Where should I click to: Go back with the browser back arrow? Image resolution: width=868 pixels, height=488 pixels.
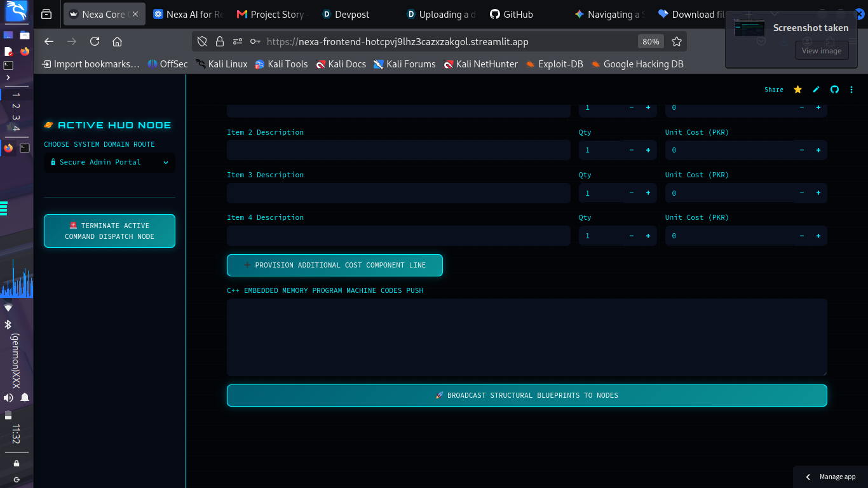coord(49,41)
